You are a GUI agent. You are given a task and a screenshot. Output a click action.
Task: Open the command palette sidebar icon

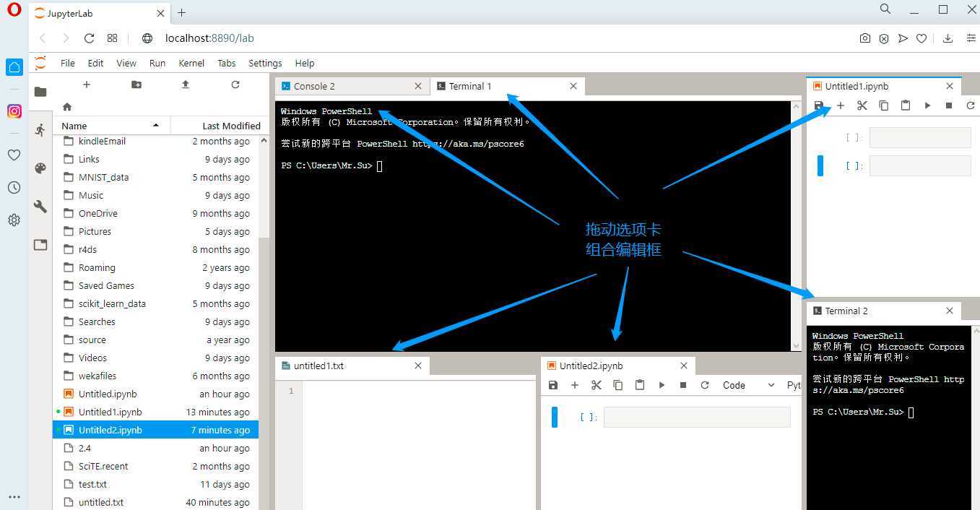pos(40,168)
